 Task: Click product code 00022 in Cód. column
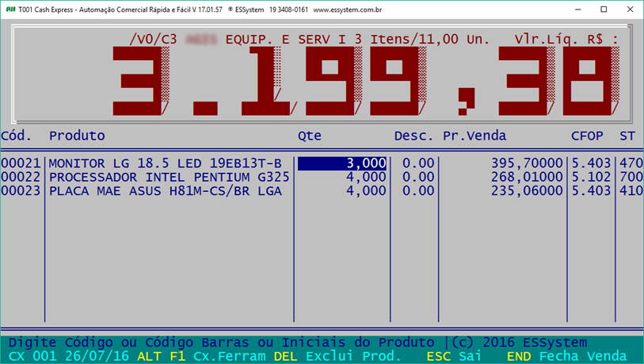click(22, 177)
